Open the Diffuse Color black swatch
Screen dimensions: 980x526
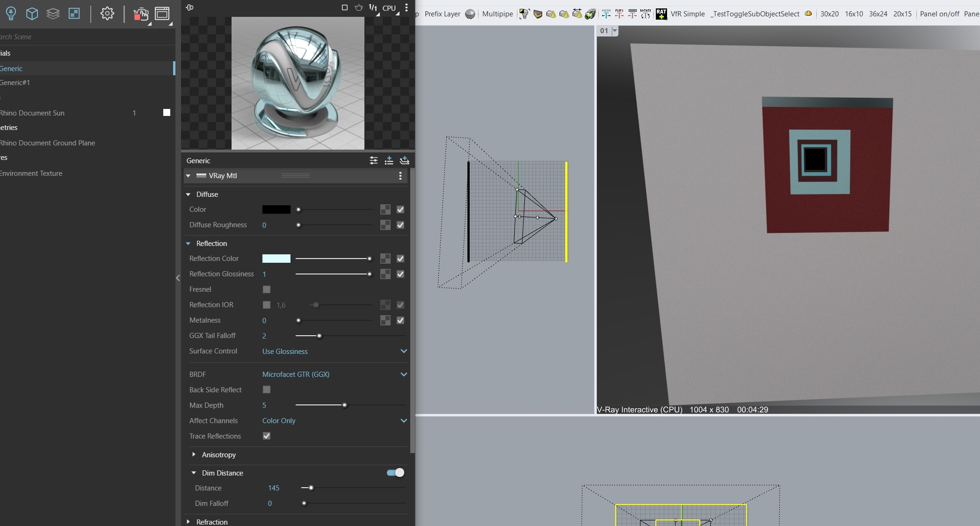pos(276,209)
